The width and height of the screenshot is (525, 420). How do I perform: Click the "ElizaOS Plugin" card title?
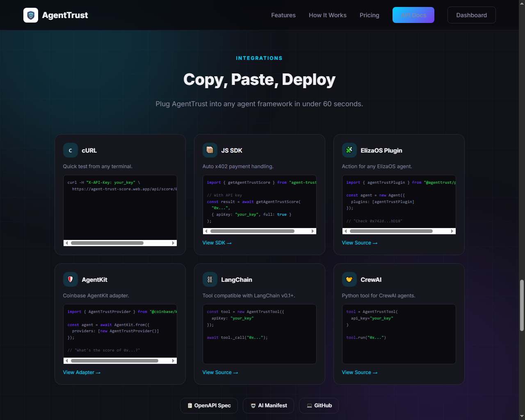coord(381,151)
